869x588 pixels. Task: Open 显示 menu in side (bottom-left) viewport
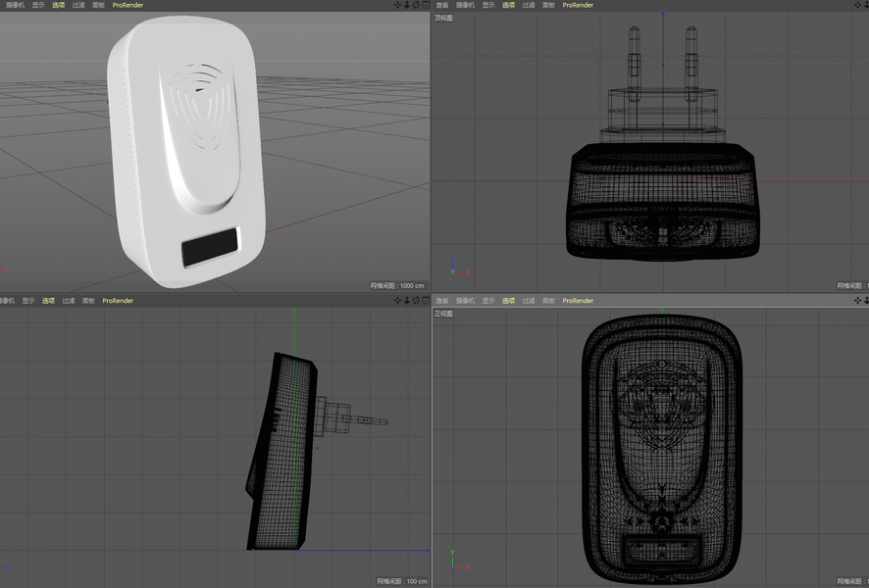28,301
